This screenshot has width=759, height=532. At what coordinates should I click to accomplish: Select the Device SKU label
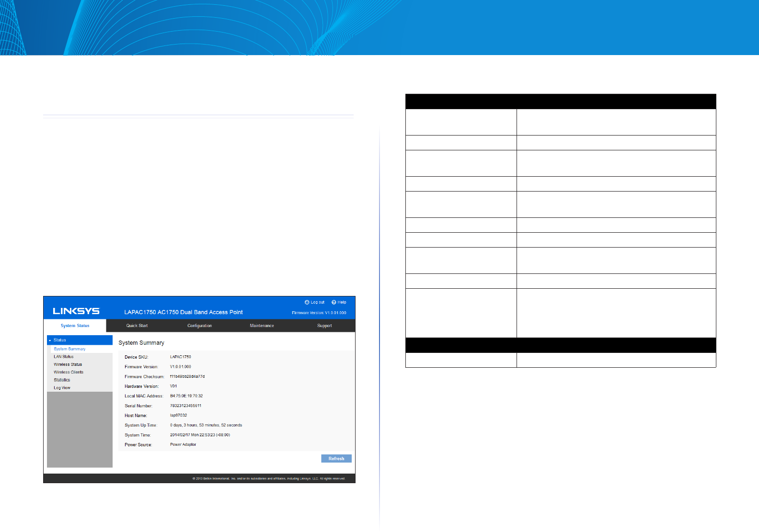point(137,357)
